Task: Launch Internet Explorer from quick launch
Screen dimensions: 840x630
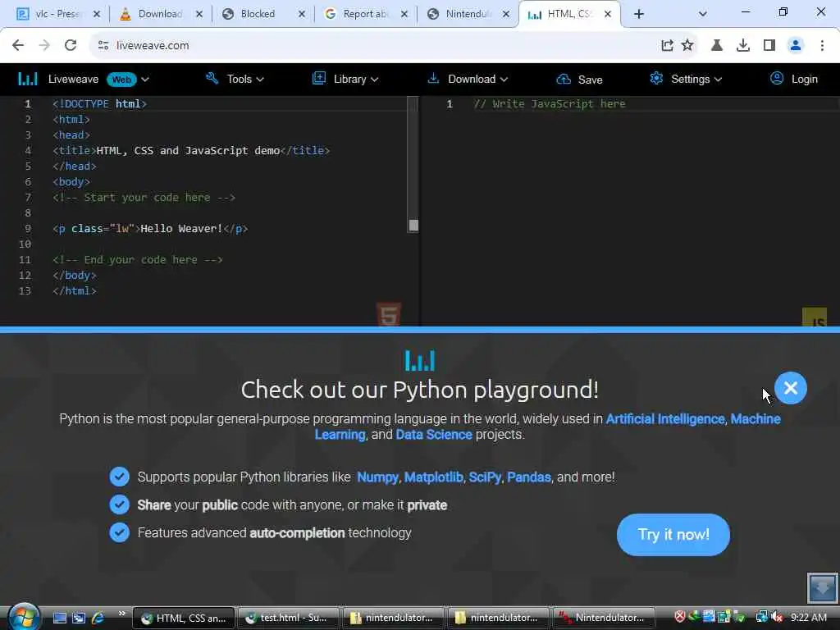Action: click(x=98, y=618)
